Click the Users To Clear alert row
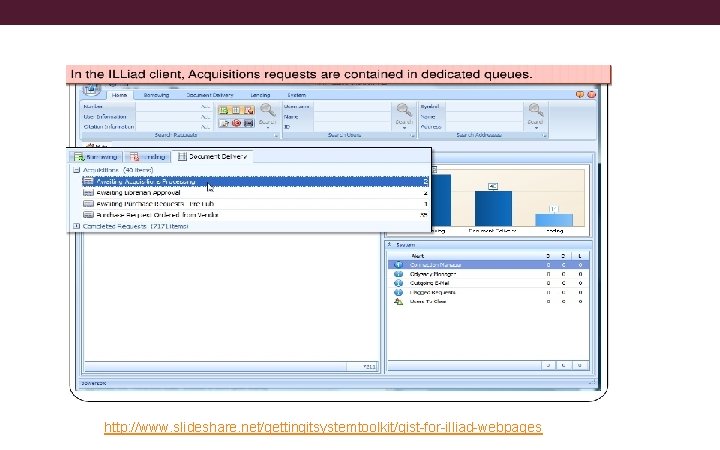720x450 pixels. click(x=489, y=302)
